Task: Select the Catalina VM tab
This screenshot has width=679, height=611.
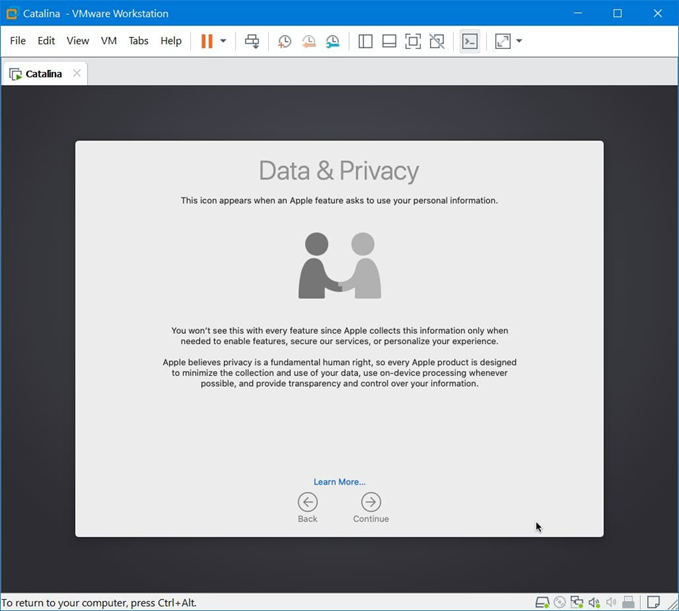Action: [43, 74]
